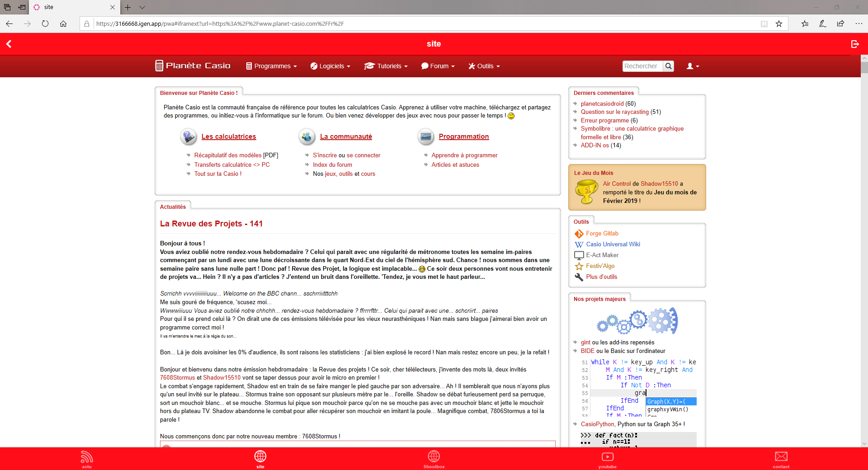Open Casio Universal Wiki link
Viewport: 868px width, 470px height.
[x=613, y=244]
